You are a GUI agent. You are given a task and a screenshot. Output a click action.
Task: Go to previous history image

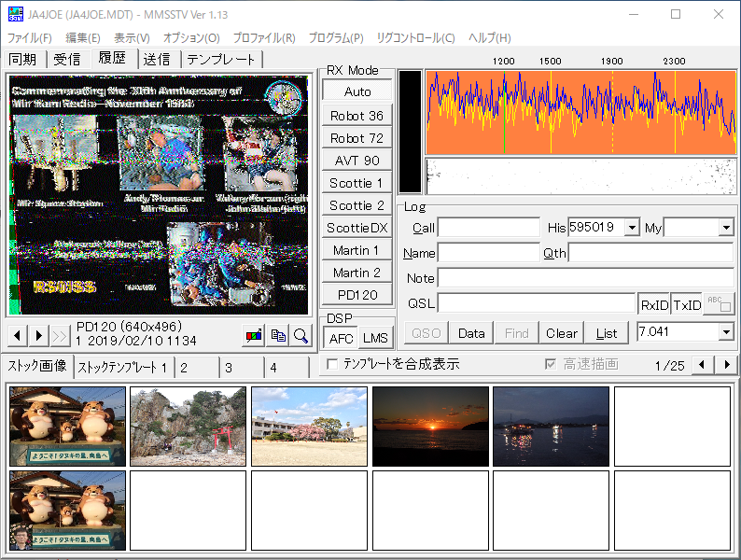pyautogui.click(x=17, y=335)
